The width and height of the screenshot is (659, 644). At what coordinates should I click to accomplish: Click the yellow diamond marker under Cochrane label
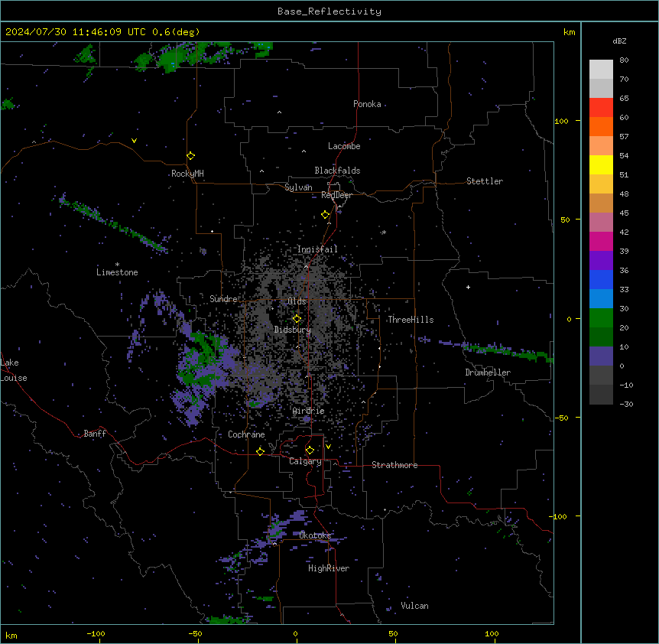(x=260, y=451)
